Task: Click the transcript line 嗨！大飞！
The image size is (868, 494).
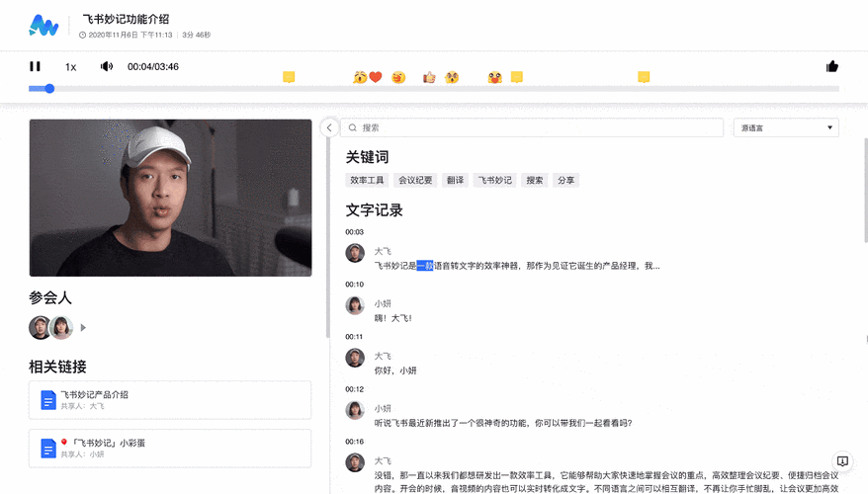Action: [x=393, y=318]
